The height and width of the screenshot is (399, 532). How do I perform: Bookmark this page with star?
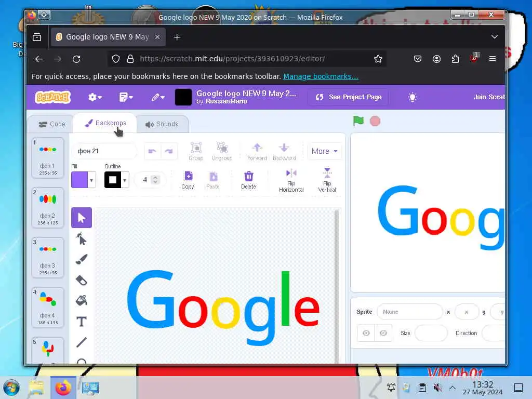378,59
